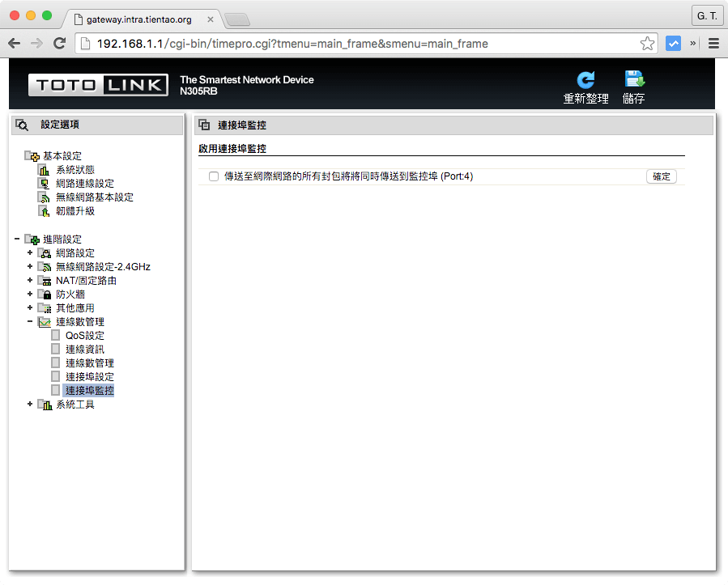The height and width of the screenshot is (585, 728).
Task: Click the browser back arrow
Action: [x=15, y=44]
